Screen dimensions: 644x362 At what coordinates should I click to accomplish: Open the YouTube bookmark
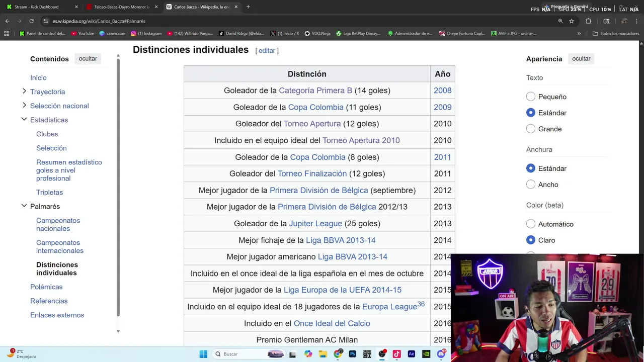click(x=83, y=34)
